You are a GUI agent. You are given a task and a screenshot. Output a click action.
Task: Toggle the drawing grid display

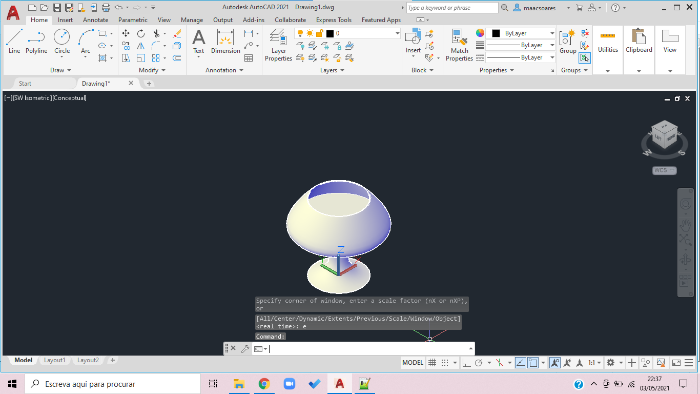click(x=432, y=363)
